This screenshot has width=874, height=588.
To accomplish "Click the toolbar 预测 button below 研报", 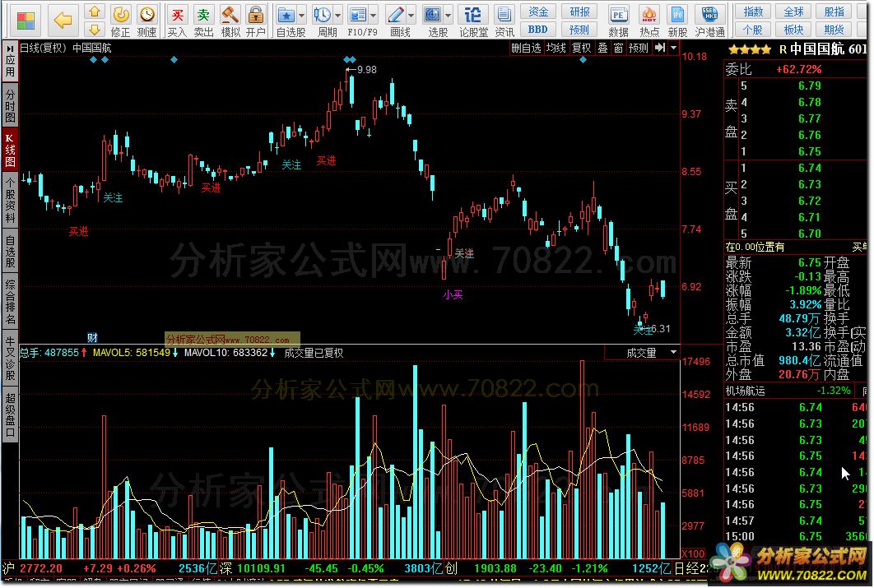I will tap(579, 29).
